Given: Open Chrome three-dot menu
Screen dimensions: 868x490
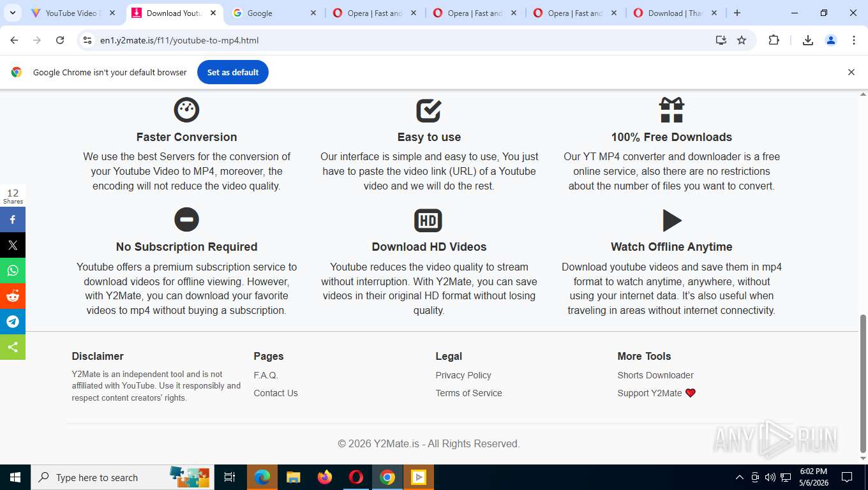Looking at the screenshot, I should click(854, 40).
